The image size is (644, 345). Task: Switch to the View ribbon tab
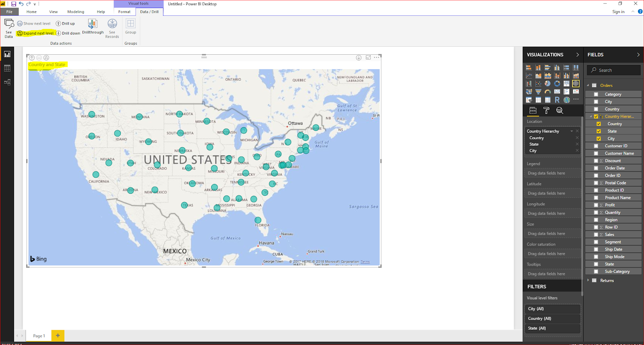click(54, 12)
